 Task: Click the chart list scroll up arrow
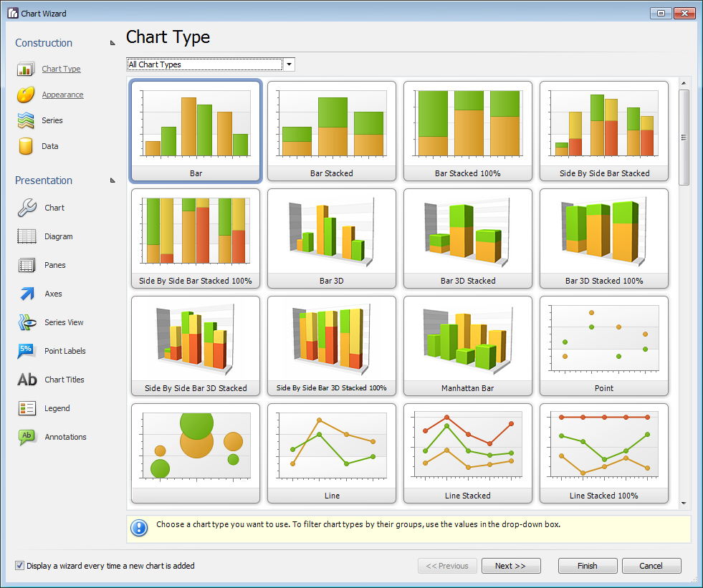click(684, 83)
